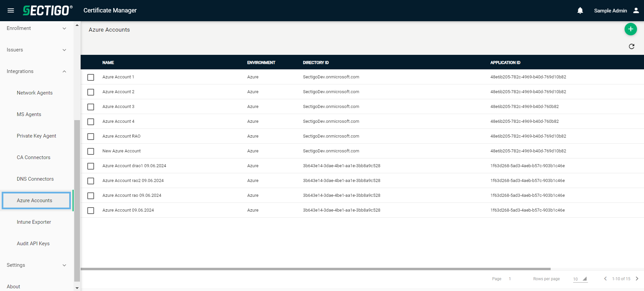The width and height of the screenshot is (644, 291).
Task: Refresh the Azure Accounts table
Action: (x=632, y=46)
